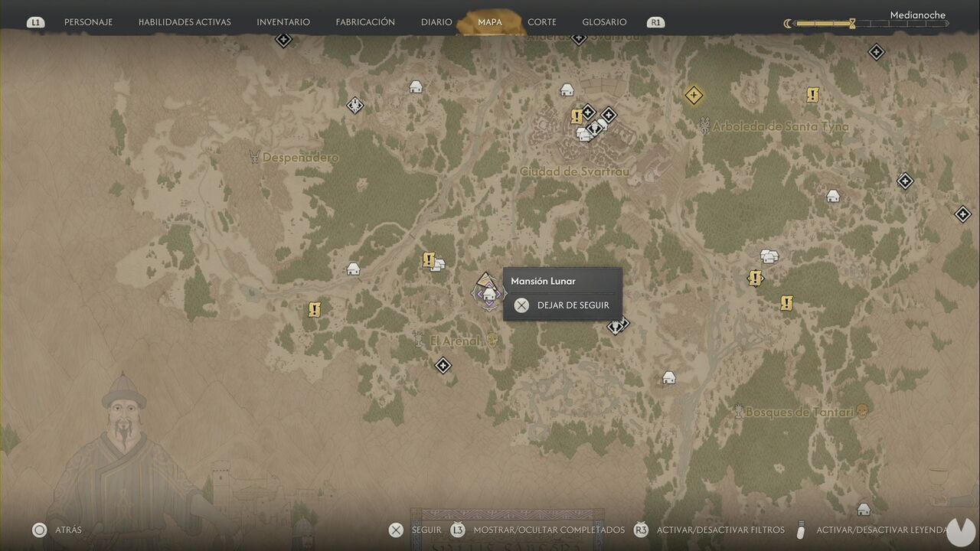Select the leftmost yellow quest marker
The height and width of the screenshot is (551, 980).
click(x=314, y=309)
